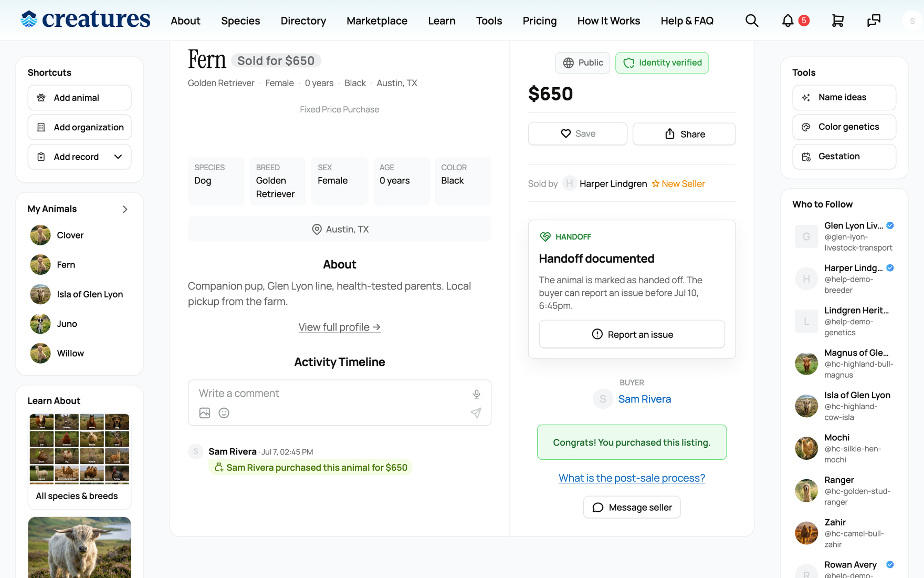Open Color genetics tool
This screenshot has height=578, width=924.
[844, 127]
